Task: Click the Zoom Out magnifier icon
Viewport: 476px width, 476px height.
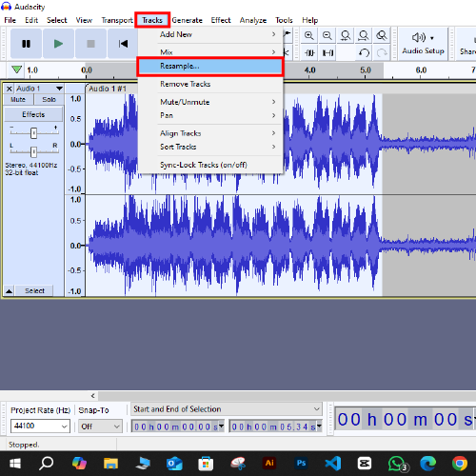Action: [x=327, y=35]
